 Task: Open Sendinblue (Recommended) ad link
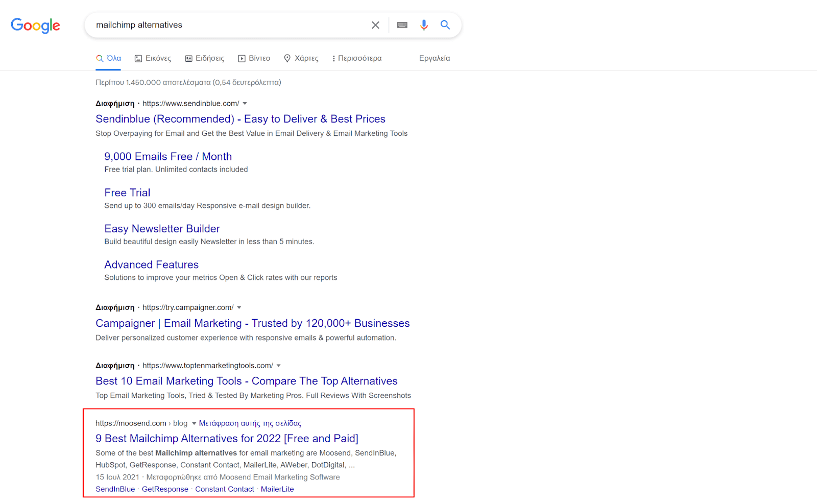pos(241,119)
